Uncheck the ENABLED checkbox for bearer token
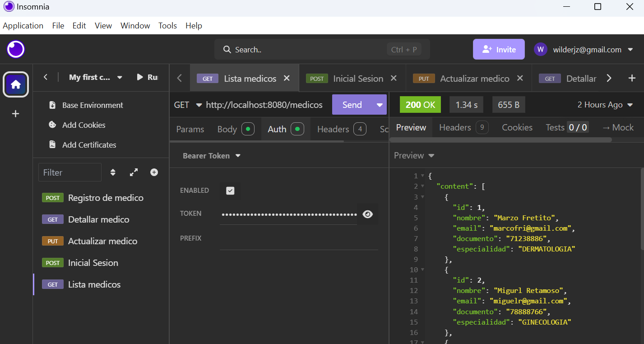The height and width of the screenshot is (344, 644). (x=230, y=191)
